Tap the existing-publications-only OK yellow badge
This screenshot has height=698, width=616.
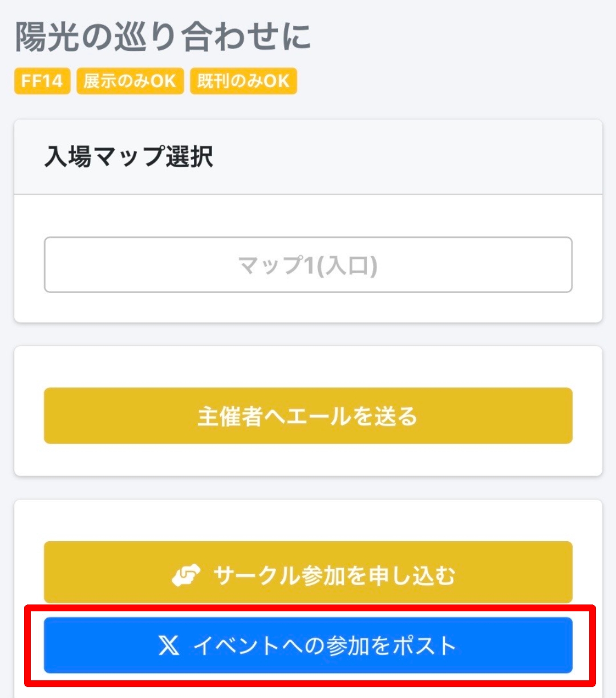244,81
